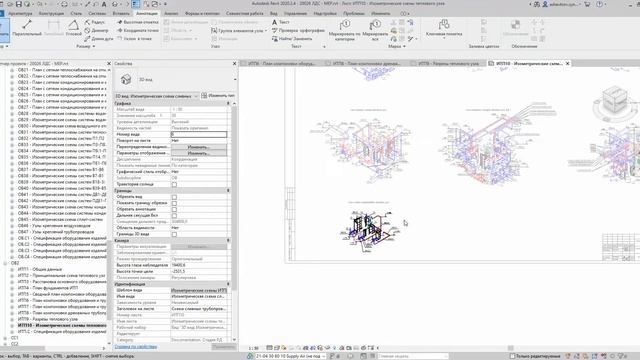The width and height of the screenshot is (640, 360).
Task: Activate the Text (Текст) annotation tool
Action: tap(281, 22)
